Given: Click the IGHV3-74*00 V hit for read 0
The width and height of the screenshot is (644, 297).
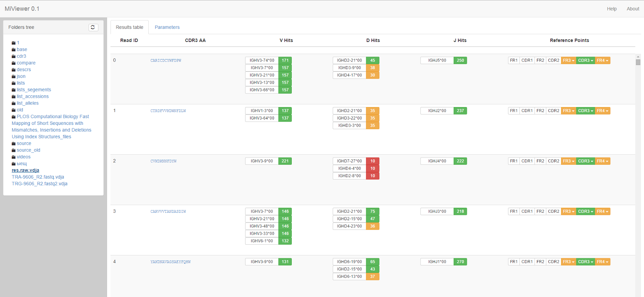Looking at the screenshot, I should point(262,60).
